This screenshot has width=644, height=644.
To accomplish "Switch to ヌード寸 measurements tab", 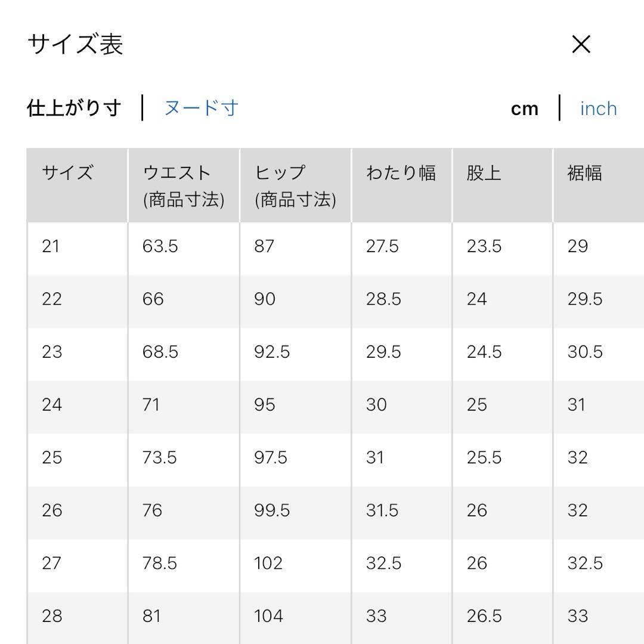I will point(202,108).
